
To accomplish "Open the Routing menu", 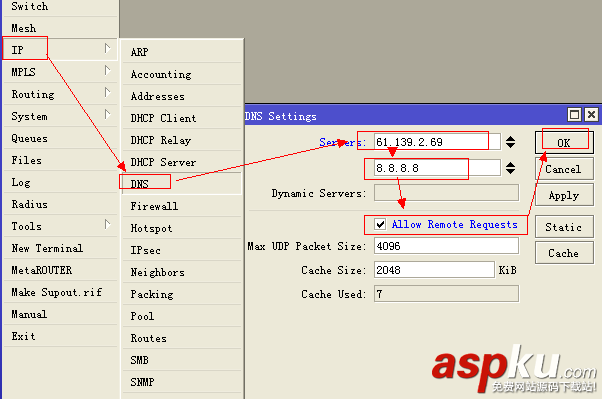I will pyautogui.click(x=60, y=94).
